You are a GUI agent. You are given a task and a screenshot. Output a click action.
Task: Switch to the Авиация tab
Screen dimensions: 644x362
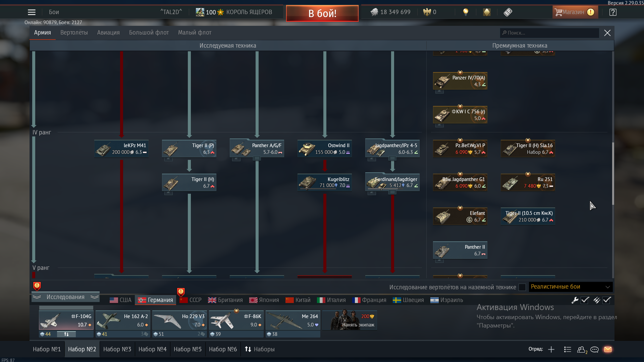[108, 33]
